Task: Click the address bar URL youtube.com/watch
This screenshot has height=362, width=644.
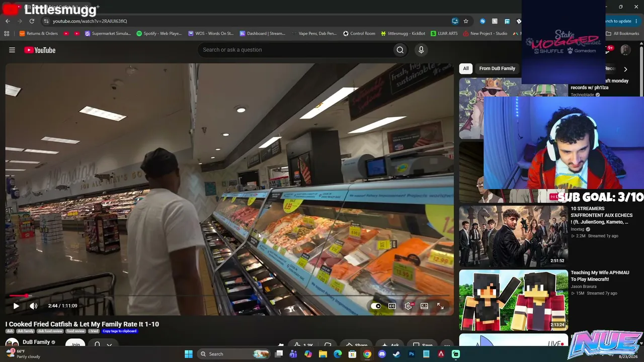Action: click(x=90, y=21)
